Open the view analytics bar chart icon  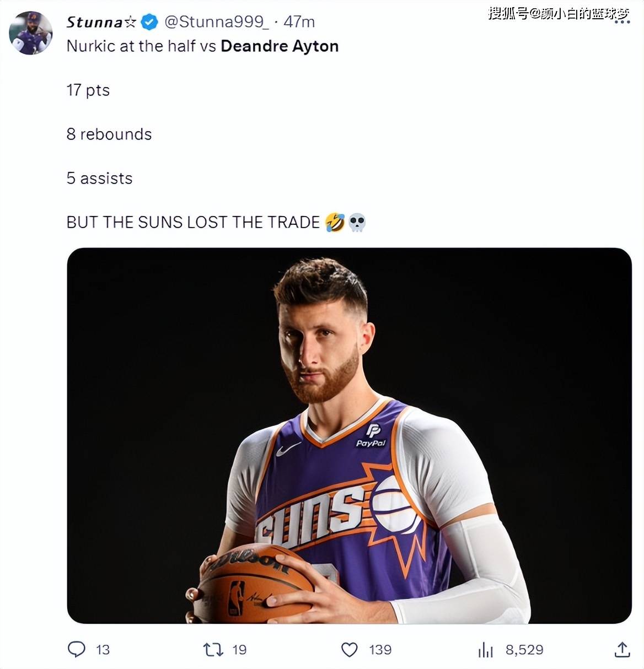[485, 650]
